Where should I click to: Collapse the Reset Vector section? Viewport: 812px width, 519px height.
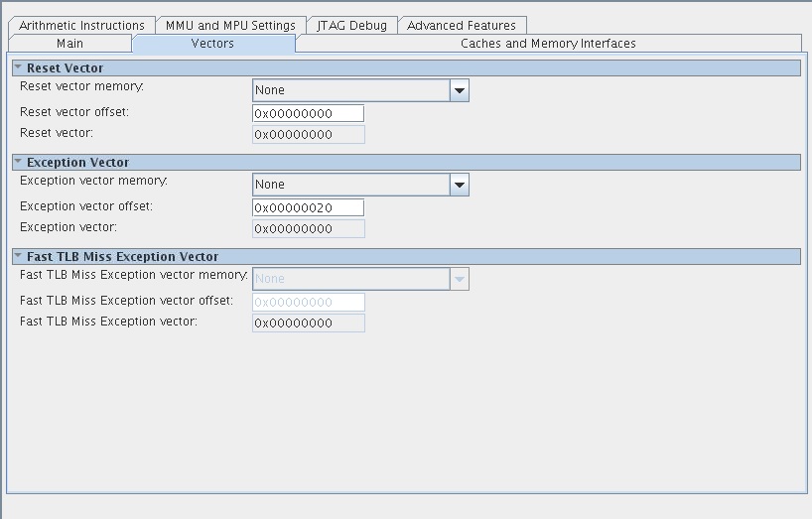18,67
